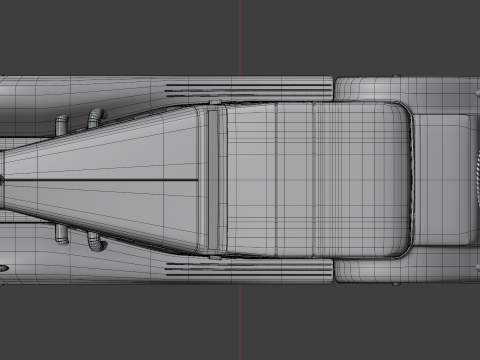Click the dark center hinge line of the hood
Screen dimensions: 480x360
coord(100,180)
